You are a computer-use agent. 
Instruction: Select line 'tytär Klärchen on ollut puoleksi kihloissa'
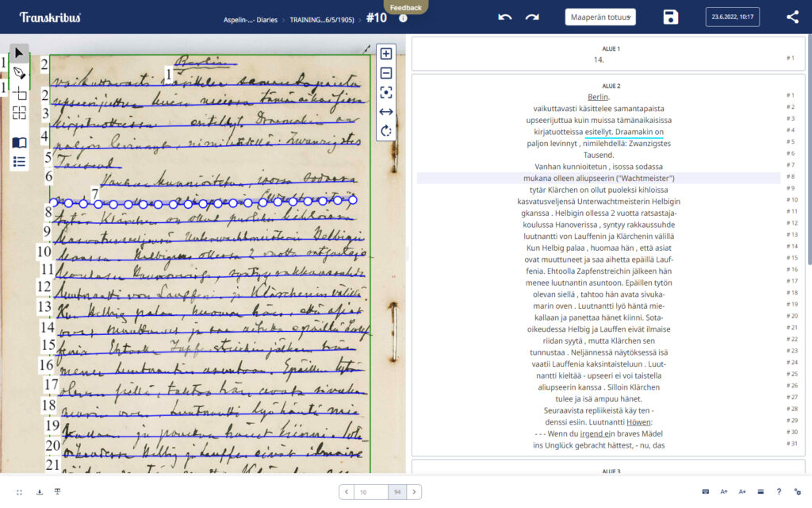click(x=598, y=190)
